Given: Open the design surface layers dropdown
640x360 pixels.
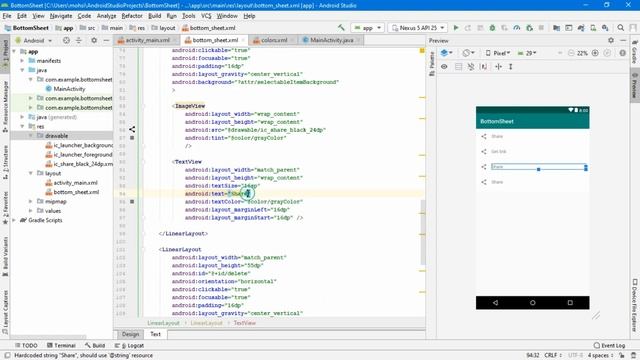Looking at the screenshot, I should (x=447, y=53).
